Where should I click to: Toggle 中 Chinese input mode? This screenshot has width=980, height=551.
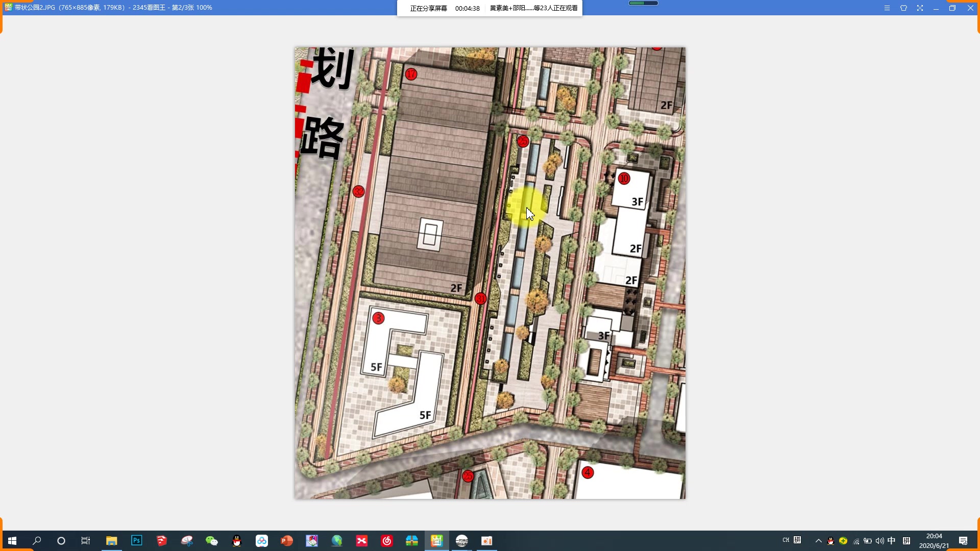(x=892, y=541)
